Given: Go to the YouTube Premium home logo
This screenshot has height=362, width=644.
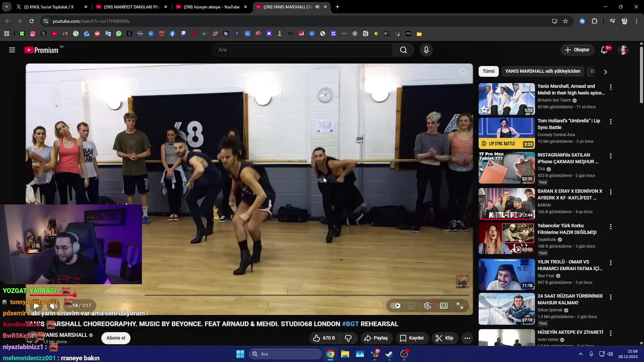Looking at the screenshot, I should (41, 50).
